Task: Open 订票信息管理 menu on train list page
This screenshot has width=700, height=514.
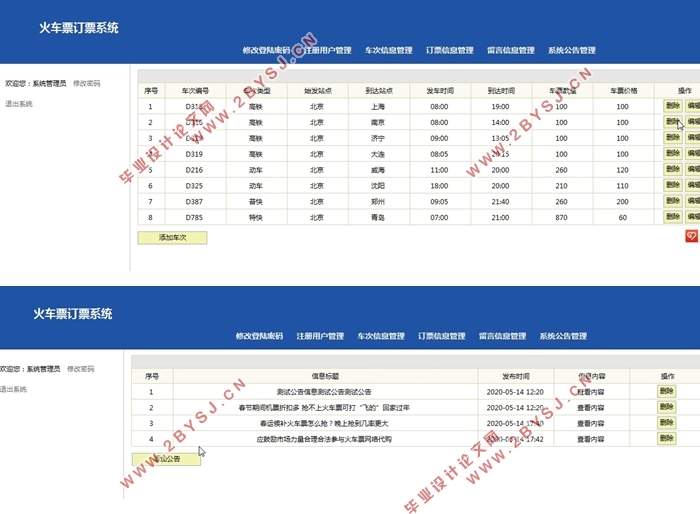Action: [x=450, y=50]
